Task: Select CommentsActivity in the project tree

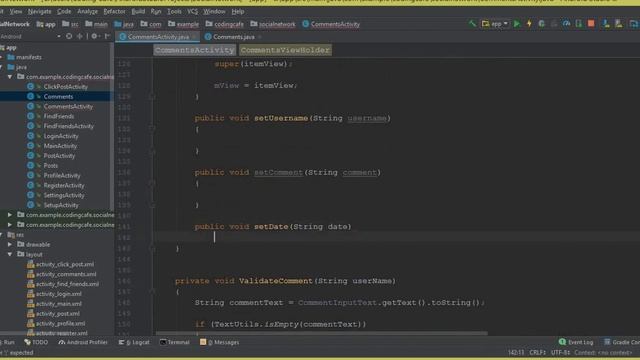Action: (x=68, y=106)
